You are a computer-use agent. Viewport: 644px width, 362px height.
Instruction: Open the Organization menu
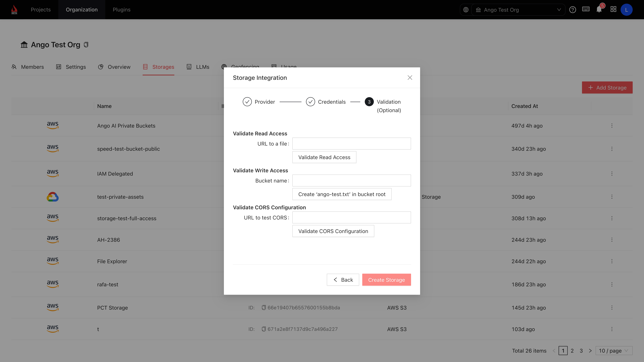click(x=82, y=10)
